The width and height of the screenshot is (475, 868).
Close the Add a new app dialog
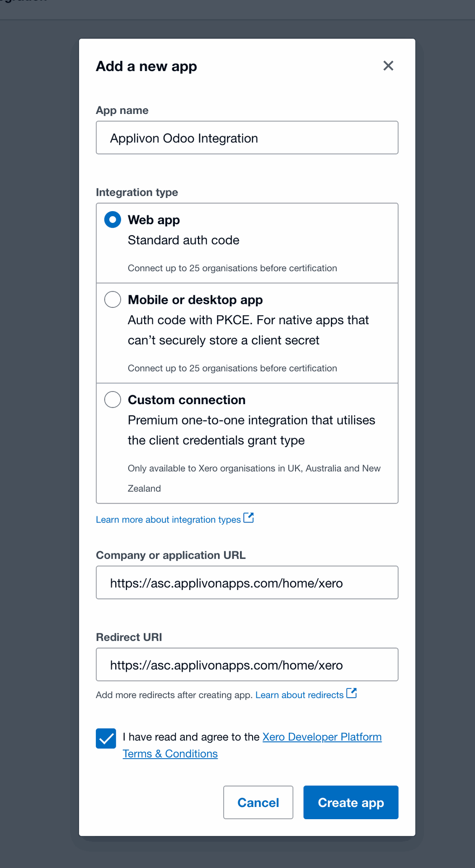point(388,66)
